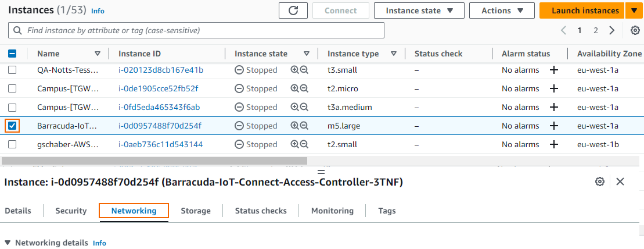Image resolution: width=644 pixels, height=249 pixels.
Task: Switch to the Storage tab
Action: pos(195,211)
